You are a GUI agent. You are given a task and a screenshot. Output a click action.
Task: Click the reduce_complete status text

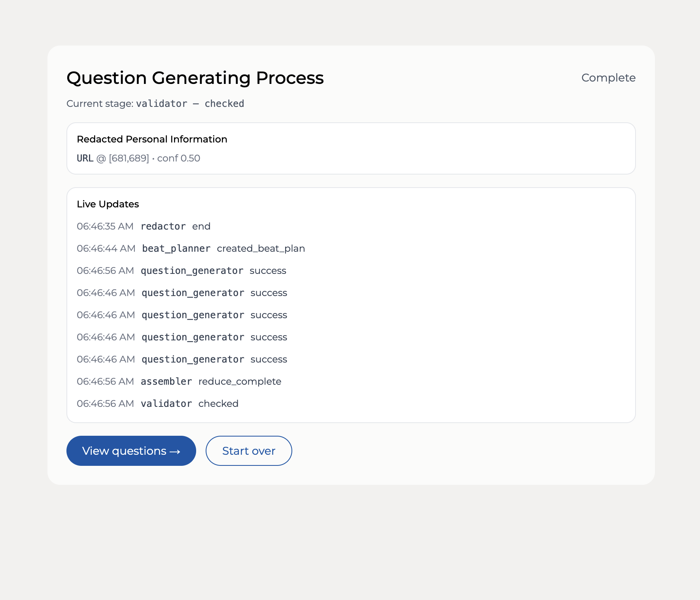[x=240, y=382]
